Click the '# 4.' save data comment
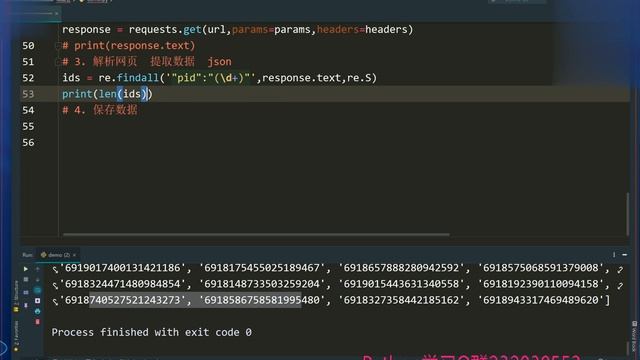Screen dimensions: 640x360 click(x=100, y=110)
